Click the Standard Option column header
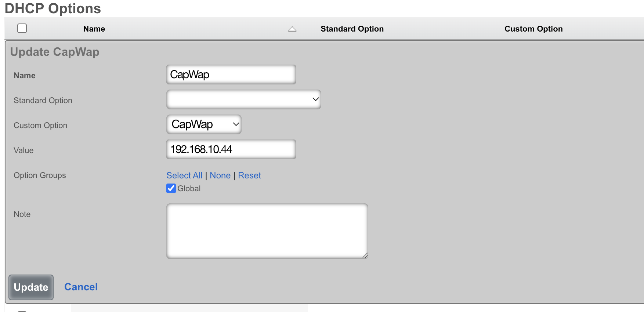The image size is (644, 312). tap(352, 29)
